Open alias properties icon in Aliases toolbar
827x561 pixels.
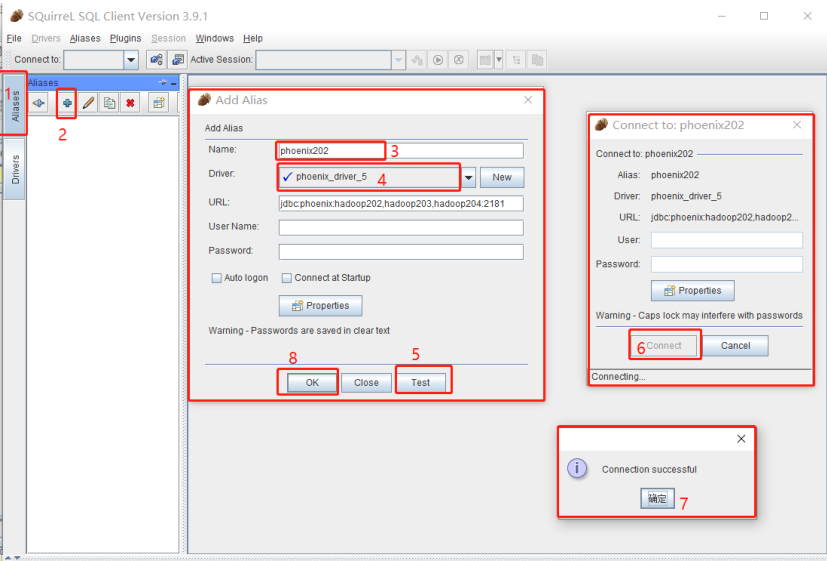click(158, 103)
